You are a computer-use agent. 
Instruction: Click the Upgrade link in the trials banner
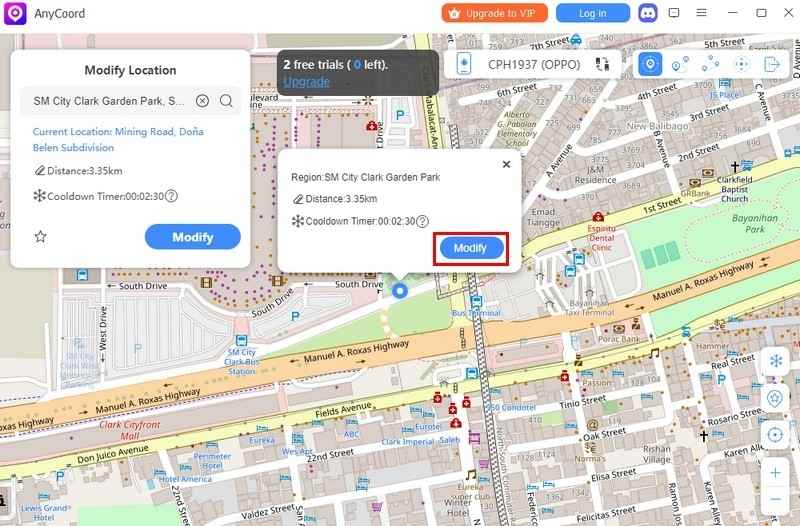(x=306, y=81)
